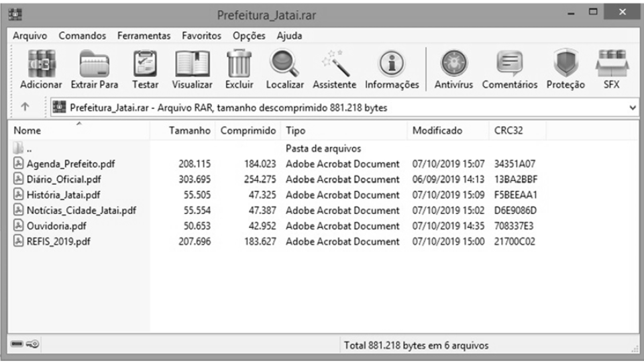Run the Testar archive check

[x=145, y=70]
